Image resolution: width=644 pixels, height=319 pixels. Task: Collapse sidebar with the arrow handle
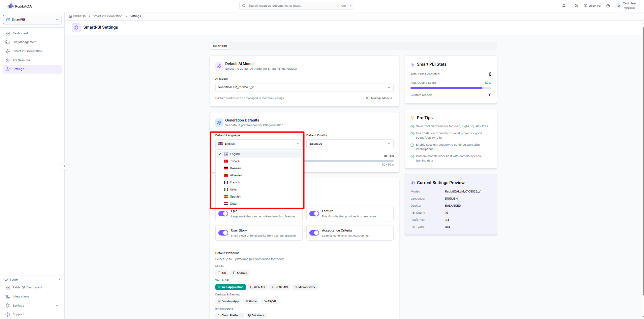pos(64,166)
